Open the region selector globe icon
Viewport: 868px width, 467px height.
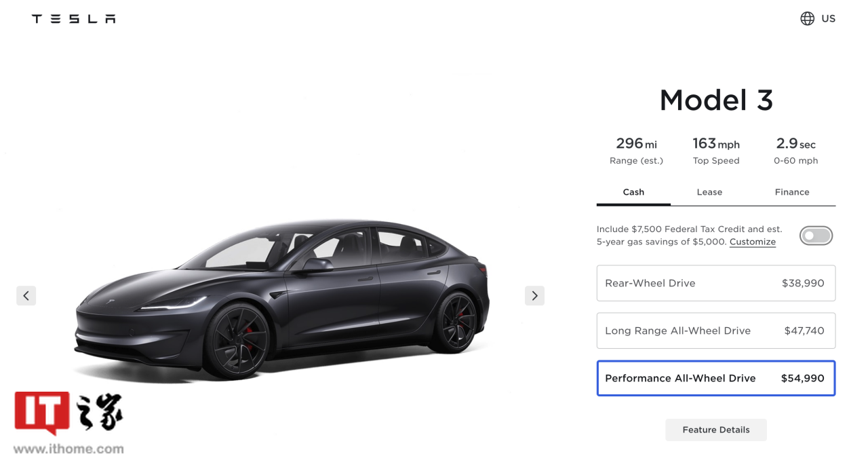(x=807, y=19)
